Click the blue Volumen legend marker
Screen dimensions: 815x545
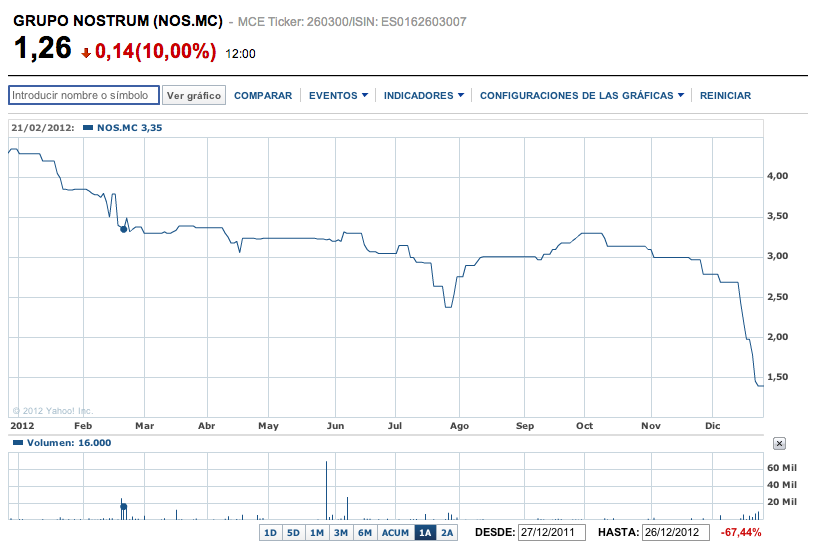coord(19,442)
